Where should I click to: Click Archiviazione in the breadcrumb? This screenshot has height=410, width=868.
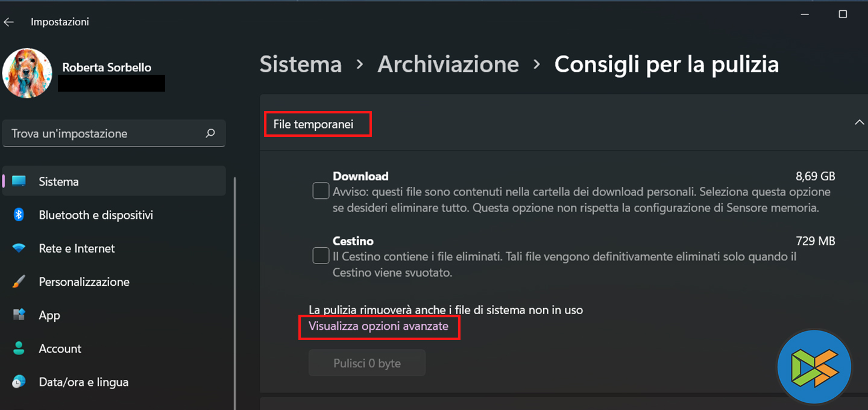coord(448,65)
